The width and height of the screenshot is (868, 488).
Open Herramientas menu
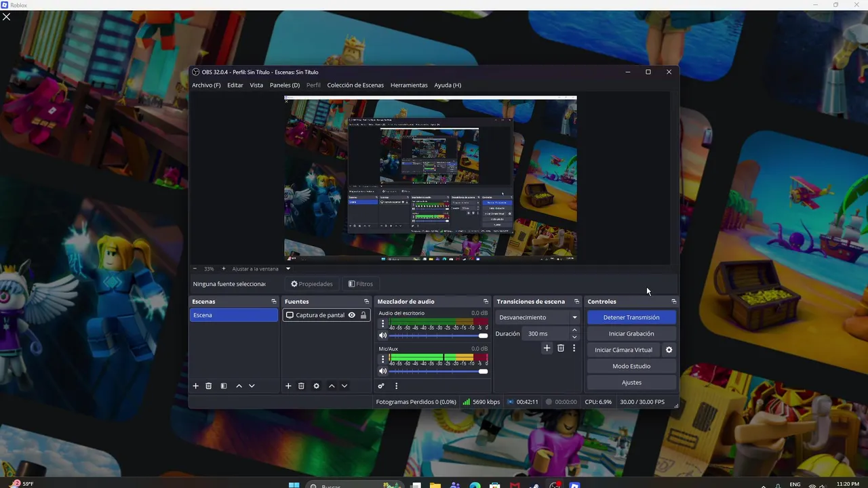409,85
